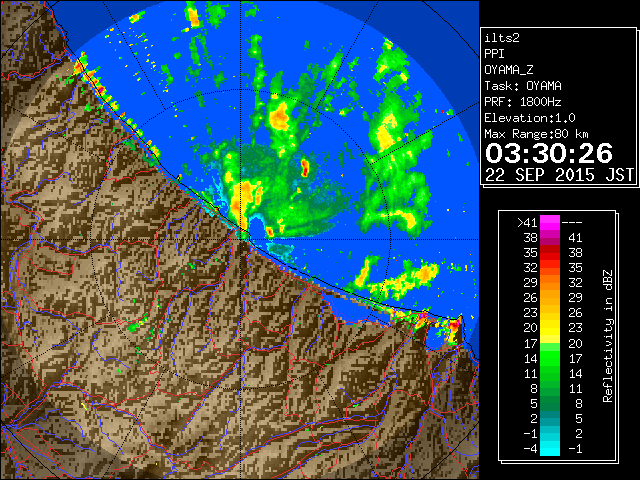Click the orange 29 dBZ legend color
This screenshot has width=640, height=480.
coord(550,283)
